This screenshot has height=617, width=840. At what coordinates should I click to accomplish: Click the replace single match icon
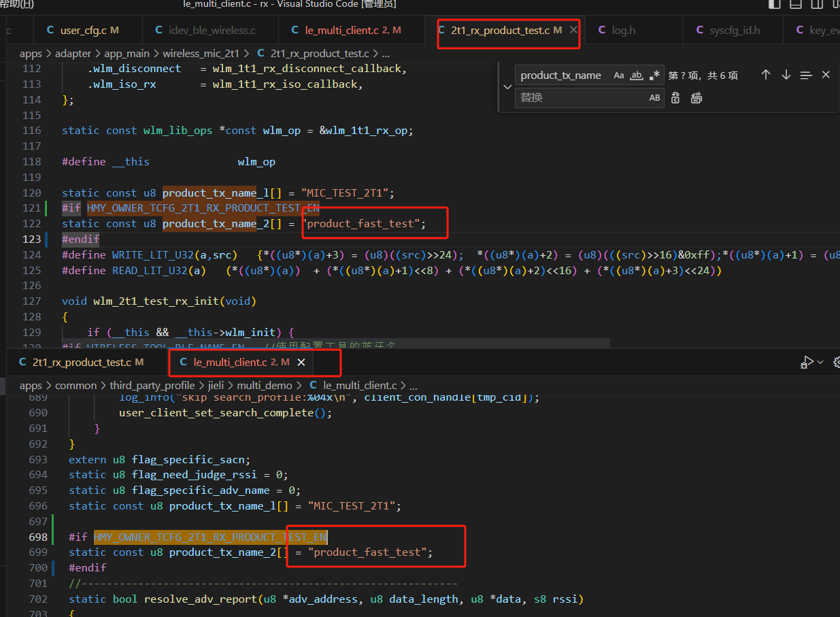point(675,98)
